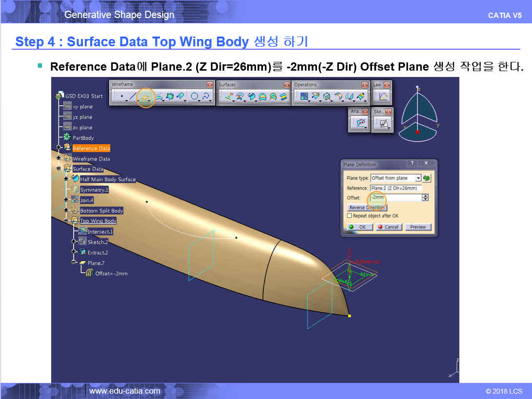Screen dimensions: 532x399
Task: Collapse the Surface Data tree node
Action: tap(59, 169)
